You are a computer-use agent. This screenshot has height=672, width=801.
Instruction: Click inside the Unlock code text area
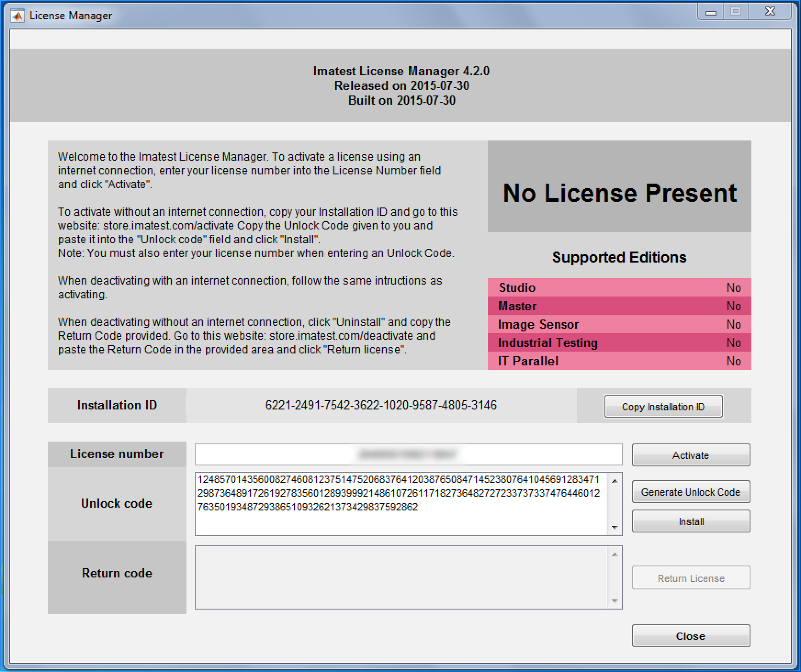click(x=401, y=504)
